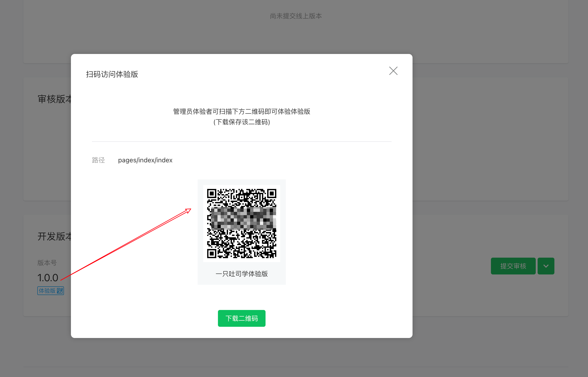Click the 路径 label
588x377 pixels.
pos(98,160)
